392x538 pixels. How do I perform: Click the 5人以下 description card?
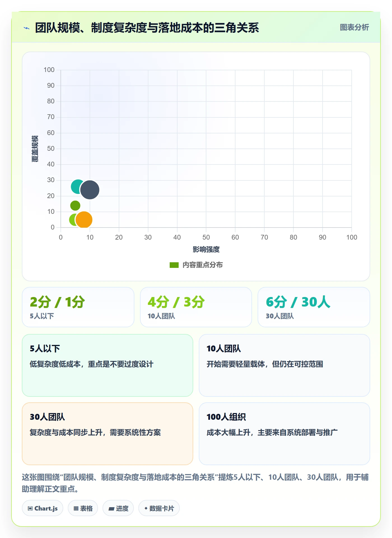click(108, 365)
